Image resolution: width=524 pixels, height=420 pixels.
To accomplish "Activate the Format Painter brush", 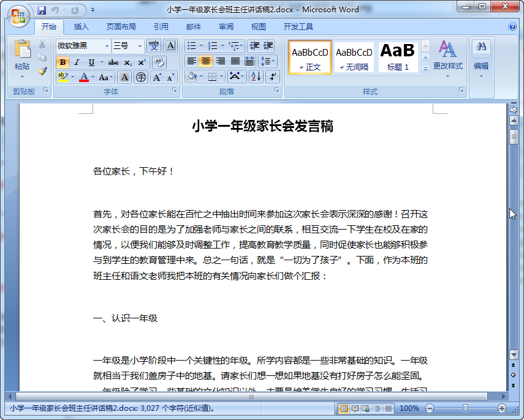I will pyautogui.click(x=42, y=71).
